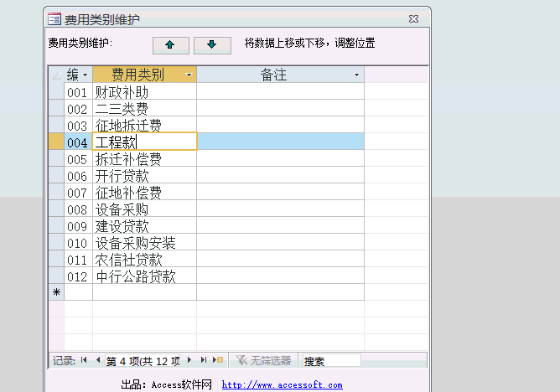This screenshot has height=392, width=560.
Task: Click the 搜索 search box
Action: [x=331, y=361]
